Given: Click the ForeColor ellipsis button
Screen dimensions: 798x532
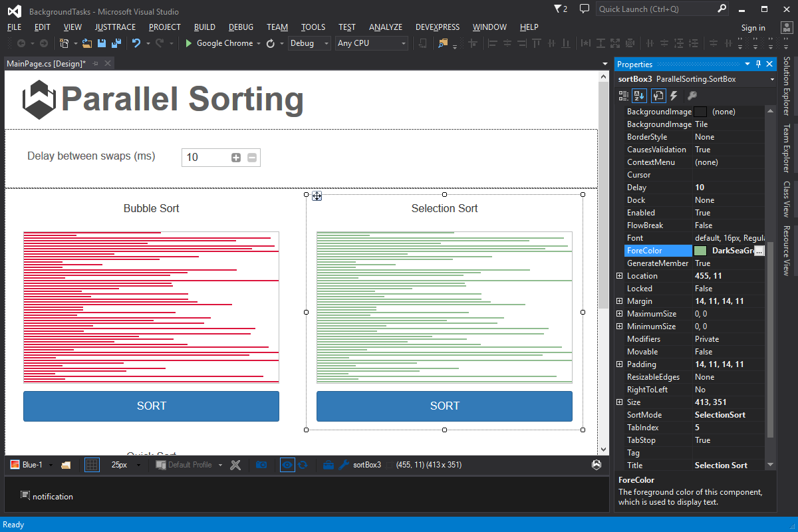Looking at the screenshot, I should coord(759,251).
